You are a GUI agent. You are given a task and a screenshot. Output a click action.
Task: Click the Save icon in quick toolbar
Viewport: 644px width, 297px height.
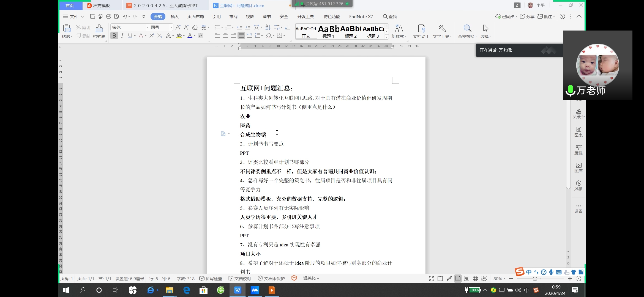pyautogui.click(x=93, y=16)
